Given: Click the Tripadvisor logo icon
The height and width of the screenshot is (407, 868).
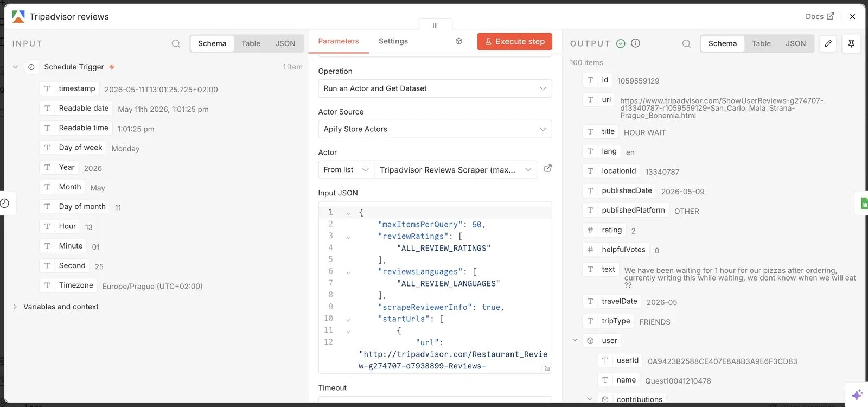Looking at the screenshot, I should point(18,17).
